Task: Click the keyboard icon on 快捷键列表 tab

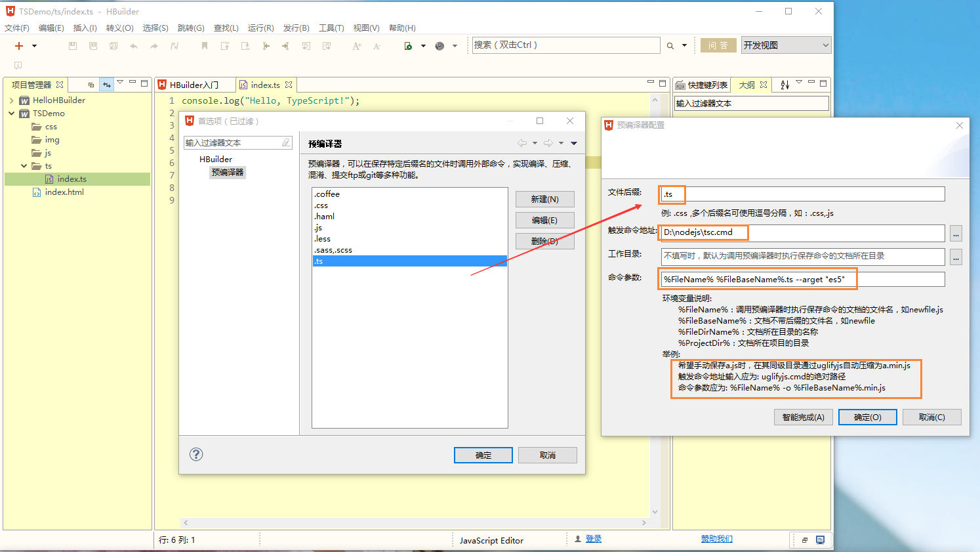Action: (681, 84)
